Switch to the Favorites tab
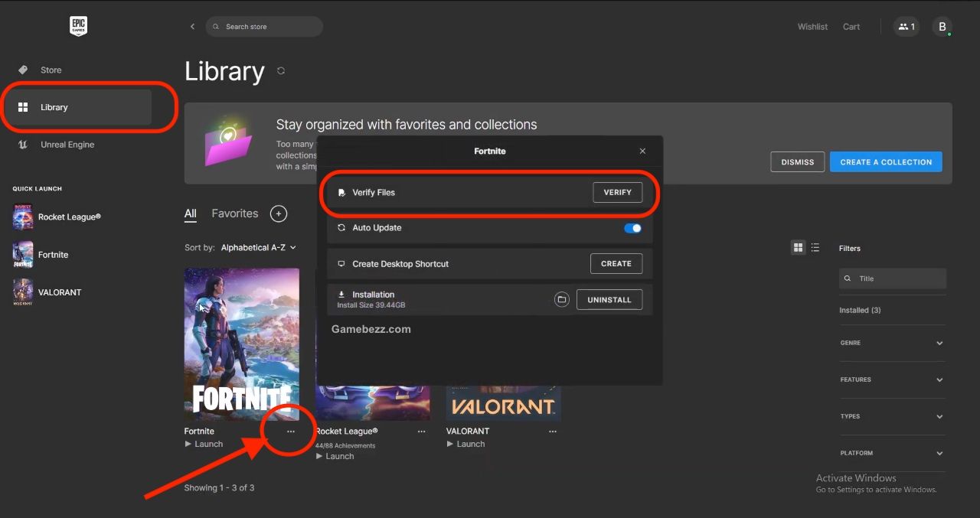980x518 pixels. point(235,213)
